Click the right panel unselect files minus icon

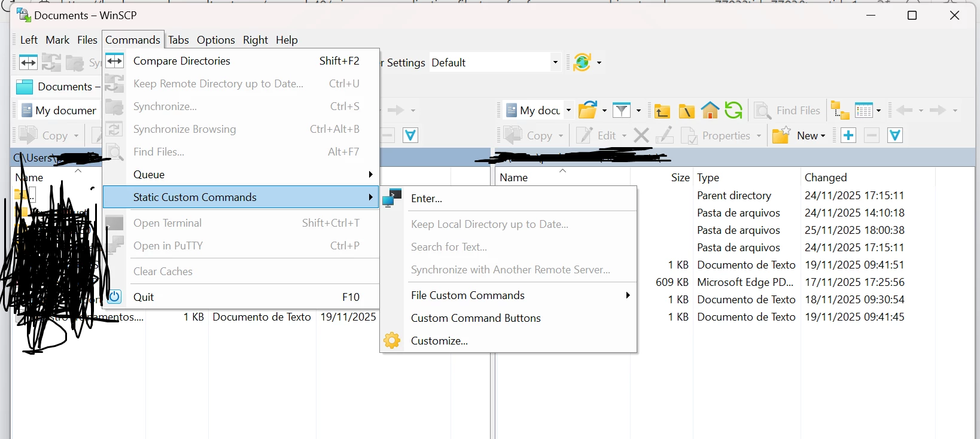(872, 136)
